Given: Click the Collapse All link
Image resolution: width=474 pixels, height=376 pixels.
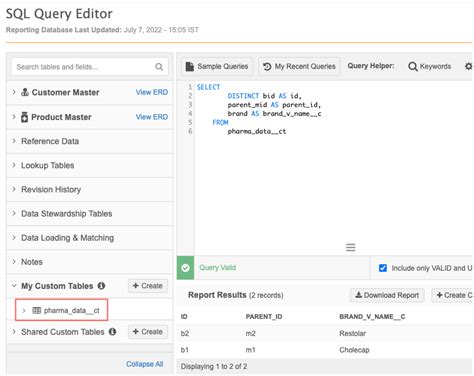Looking at the screenshot, I should click(144, 364).
